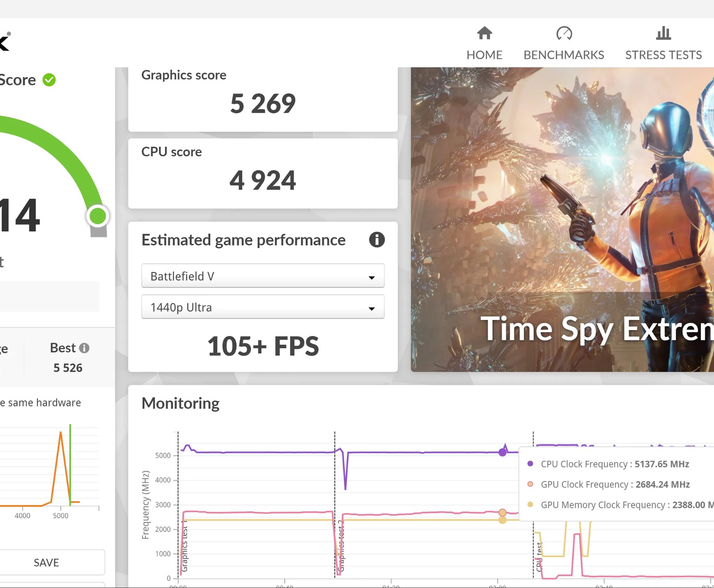Click the purple CPU frequency marker on chart

coord(502,452)
